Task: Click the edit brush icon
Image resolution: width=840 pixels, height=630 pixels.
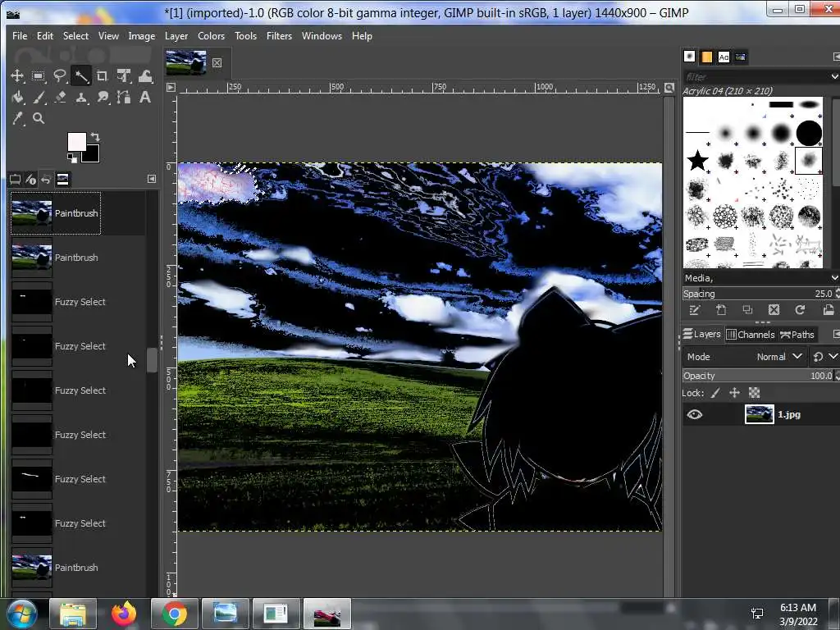Action: tap(694, 309)
